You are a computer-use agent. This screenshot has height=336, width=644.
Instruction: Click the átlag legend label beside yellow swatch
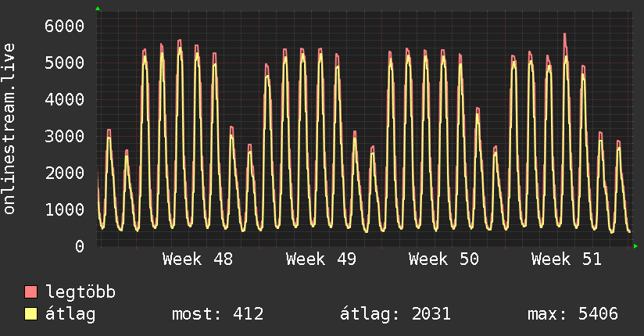[x=70, y=314]
